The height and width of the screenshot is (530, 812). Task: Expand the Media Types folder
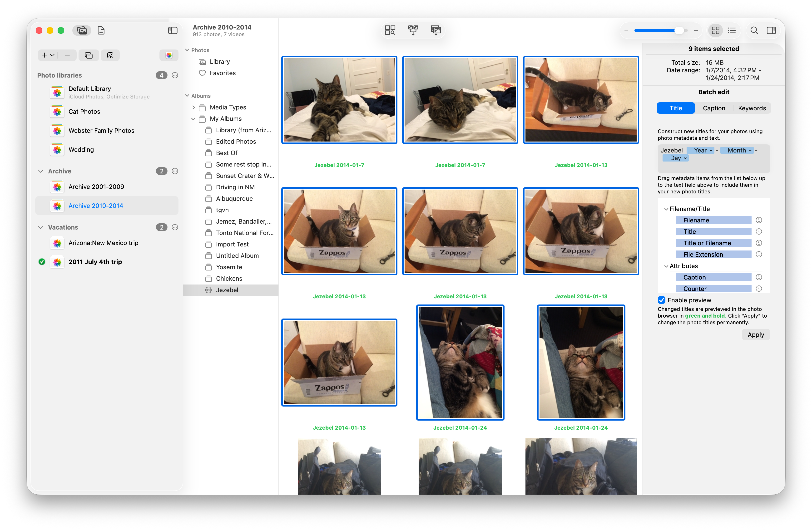[x=193, y=108]
